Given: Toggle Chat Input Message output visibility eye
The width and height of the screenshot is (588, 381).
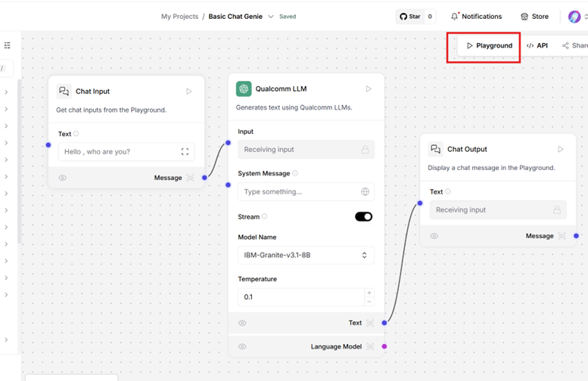Looking at the screenshot, I should tap(63, 178).
